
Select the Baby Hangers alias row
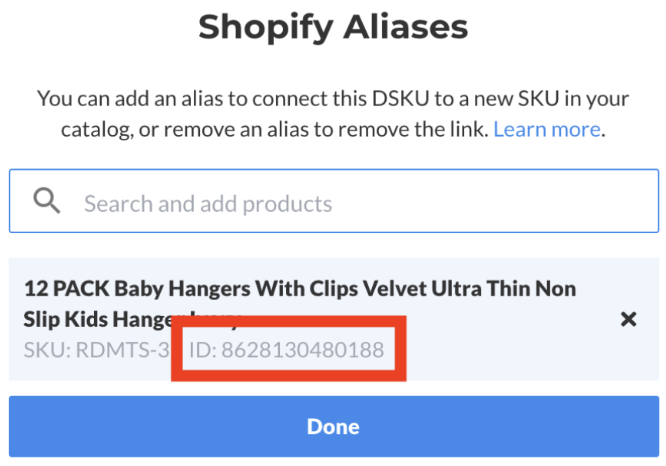click(334, 319)
